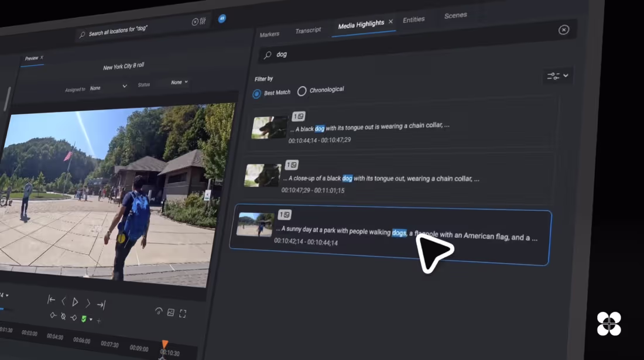The width and height of the screenshot is (644, 360).
Task: Jump to end of clip
Action: tap(101, 304)
